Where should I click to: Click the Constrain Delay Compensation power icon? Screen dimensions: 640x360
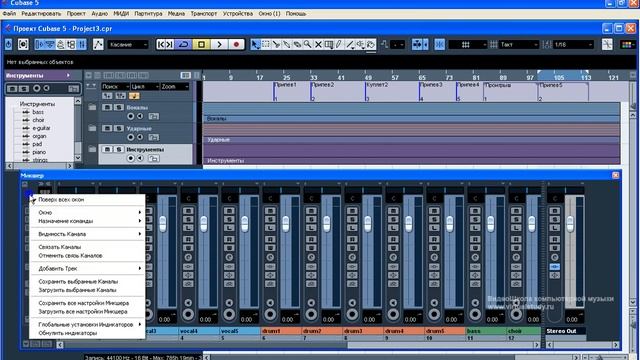[9, 44]
